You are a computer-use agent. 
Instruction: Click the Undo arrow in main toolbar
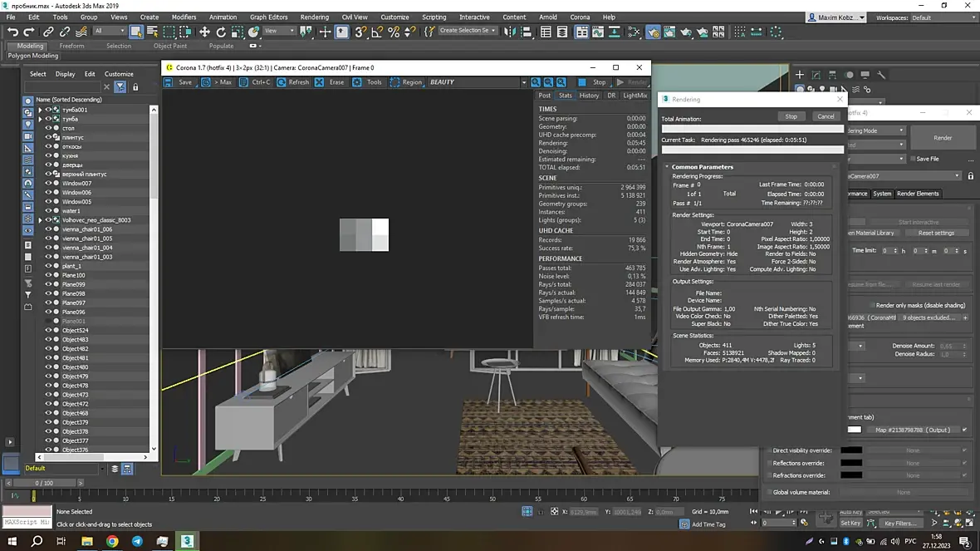[x=12, y=32]
